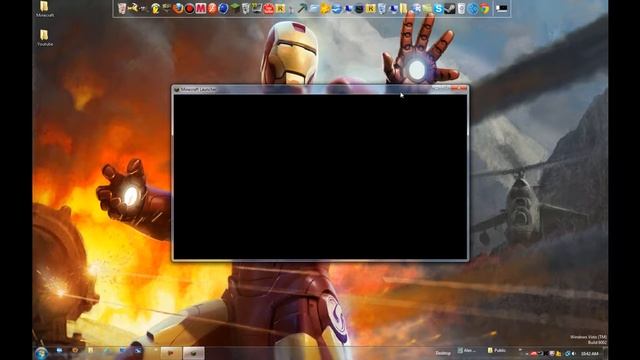Viewport: 640px width, 360px height.
Task: Open the orange Flash icon in dock
Action: 212,8
